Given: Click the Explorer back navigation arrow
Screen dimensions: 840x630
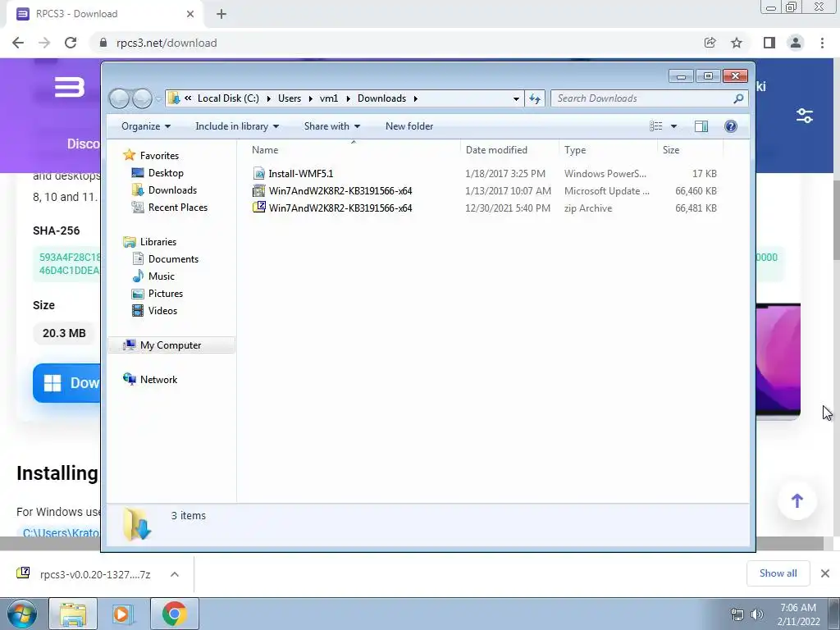Looking at the screenshot, I should 119,98.
